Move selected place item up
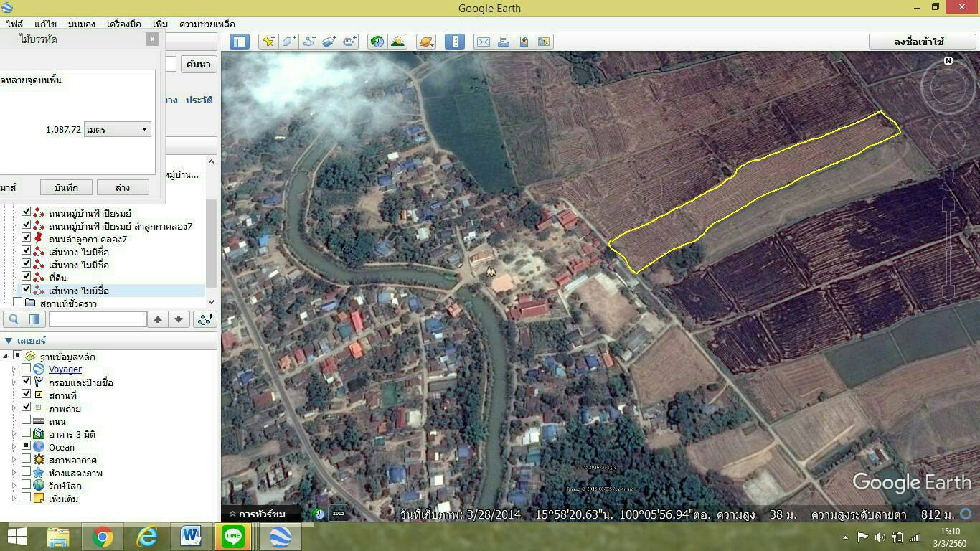This screenshot has width=980, height=551. (x=158, y=319)
